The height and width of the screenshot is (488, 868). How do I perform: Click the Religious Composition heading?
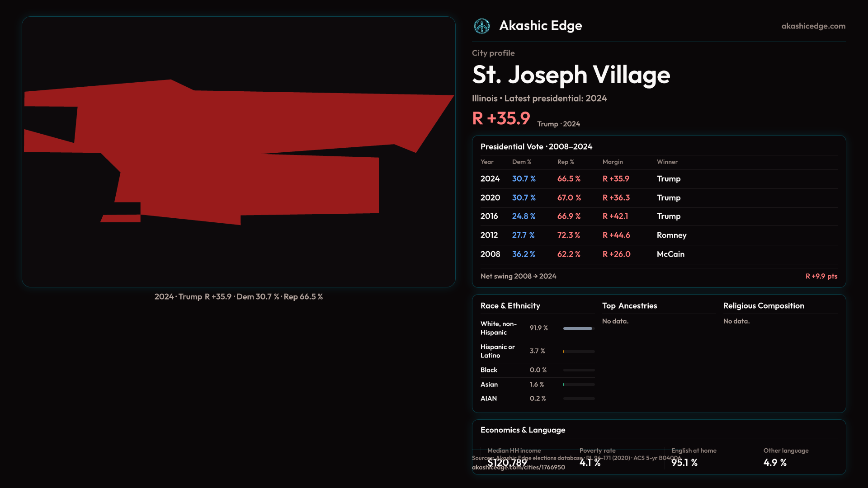(763, 306)
